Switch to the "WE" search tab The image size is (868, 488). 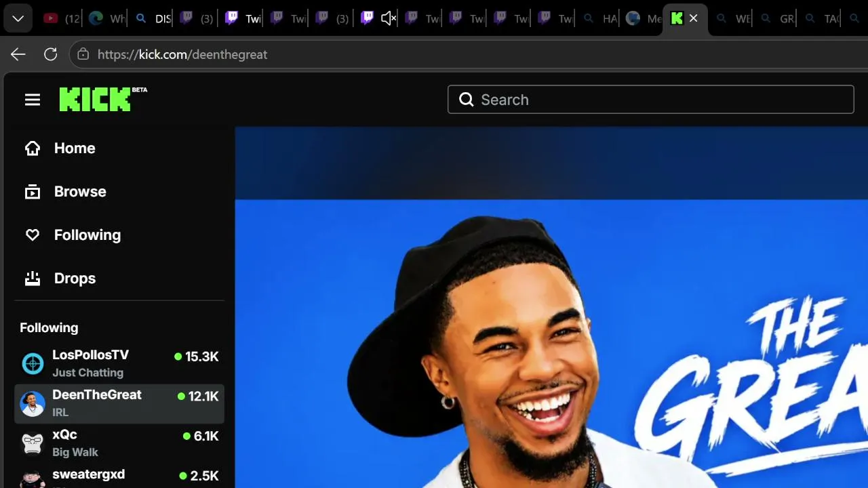click(732, 18)
